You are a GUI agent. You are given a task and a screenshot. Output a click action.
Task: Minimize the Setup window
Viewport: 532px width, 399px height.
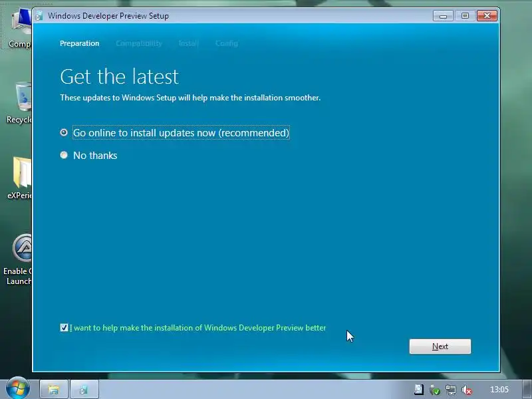pos(443,15)
